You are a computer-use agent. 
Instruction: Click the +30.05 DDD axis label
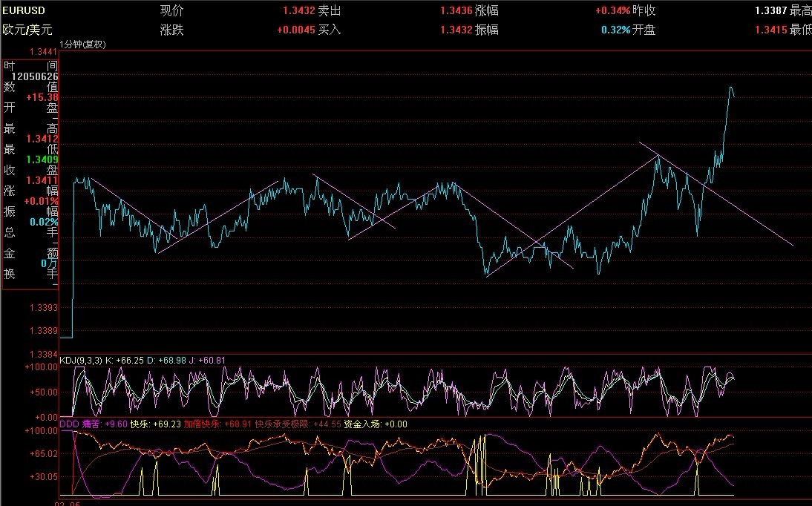point(42,477)
